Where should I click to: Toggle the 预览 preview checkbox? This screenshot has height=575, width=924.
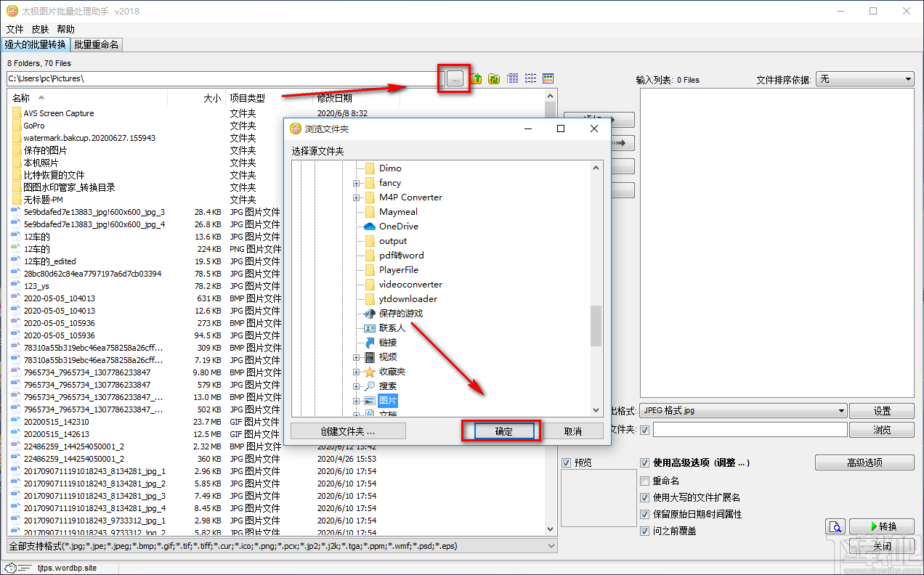pos(567,462)
